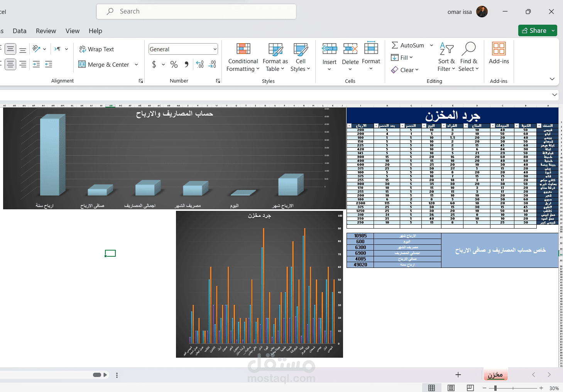Click sheet tabs scroll left arrow

534,375
